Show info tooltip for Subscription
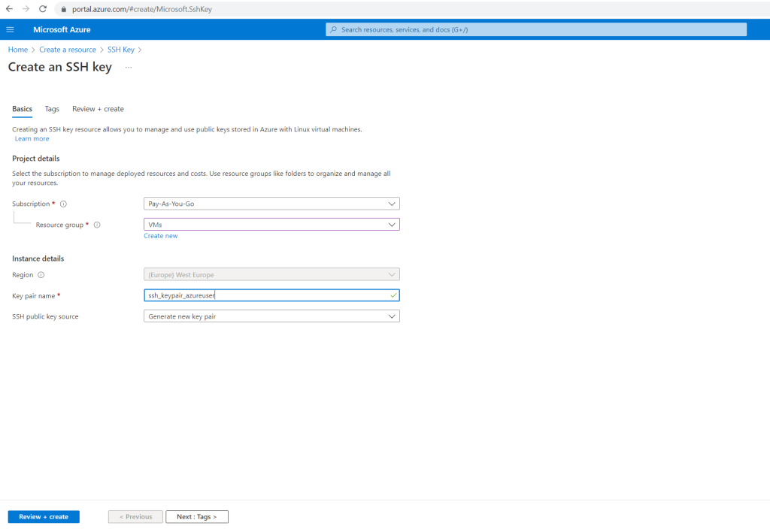The image size is (770, 532). pos(63,204)
